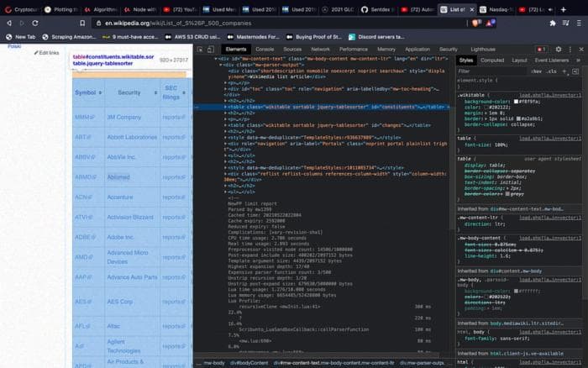588x368 pixels.
Task: Close the 'List of' Wikipedia tab
Action: coord(472,10)
